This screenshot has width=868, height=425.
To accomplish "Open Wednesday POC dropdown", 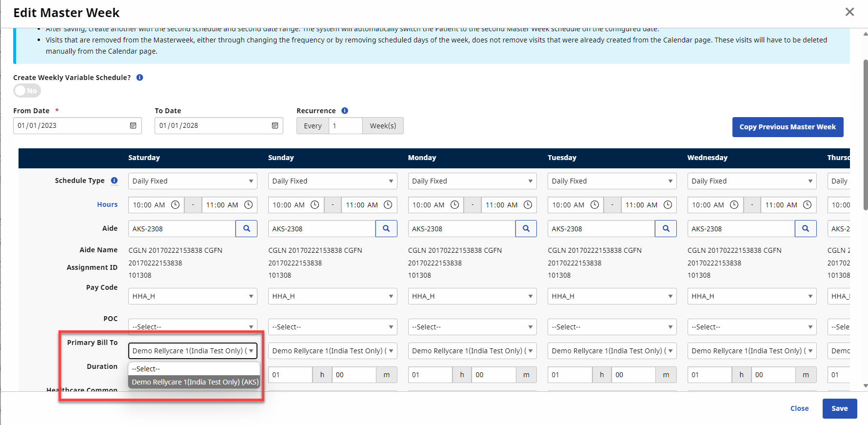I will point(751,327).
